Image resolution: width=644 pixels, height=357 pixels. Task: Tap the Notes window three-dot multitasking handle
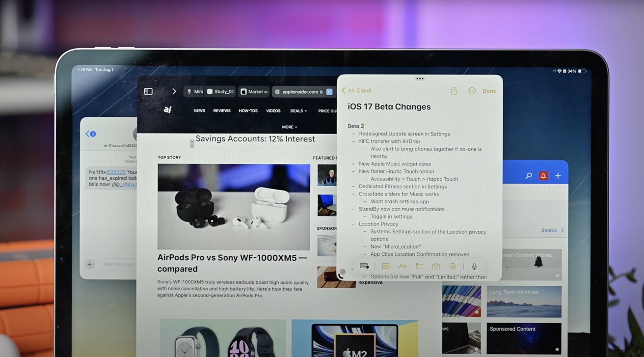click(420, 79)
